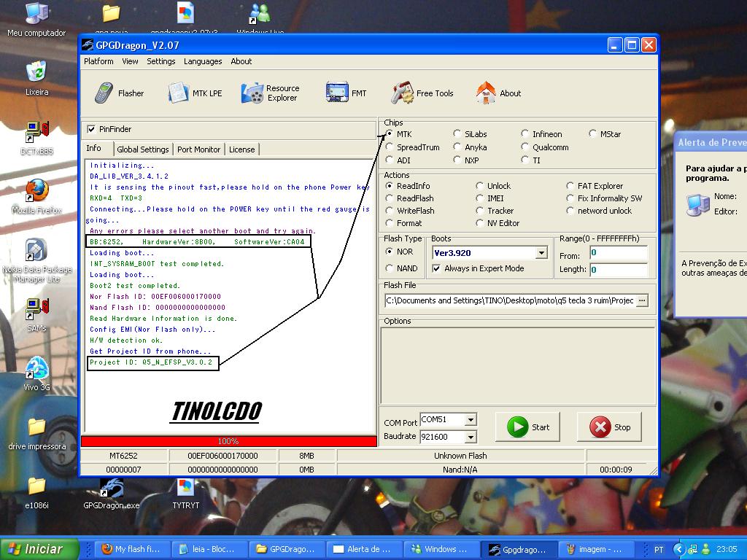Select the Lixeira recycle bin icon
The width and height of the screenshot is (747, 560).
36,79
